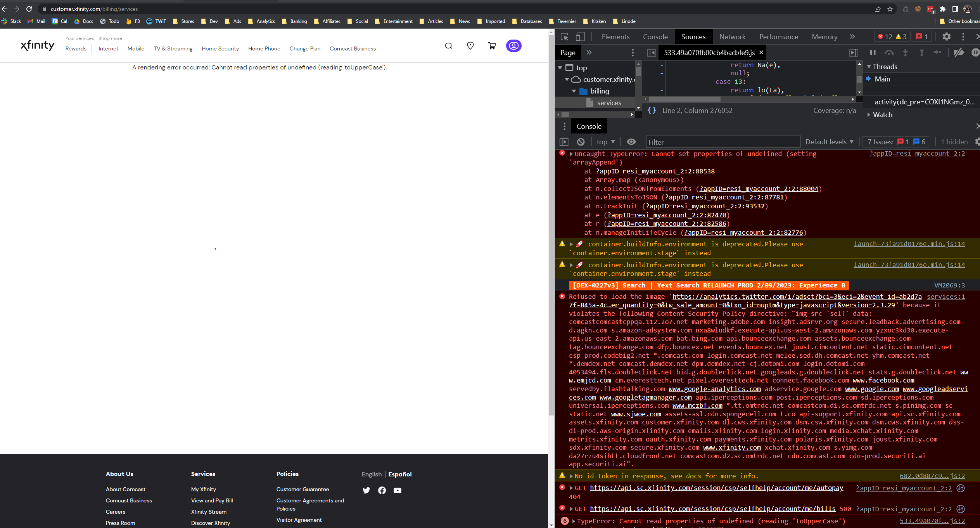This screenshot has width=980, height=528.
Task: Open DevTools settings gear
Action: pyautogui.click(x=947, y=36)
